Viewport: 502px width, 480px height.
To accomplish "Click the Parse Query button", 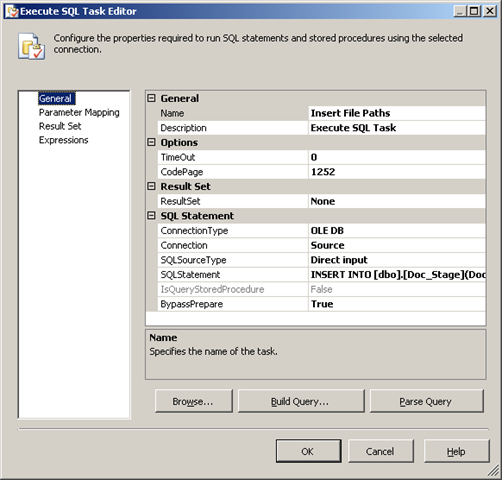I will (426, 401).
